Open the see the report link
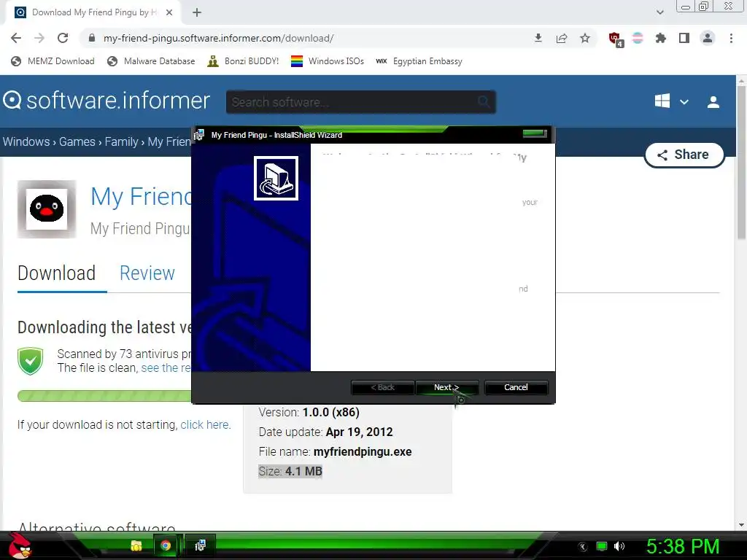The width and height of the screenshot is (747, 560). (166, 368)
